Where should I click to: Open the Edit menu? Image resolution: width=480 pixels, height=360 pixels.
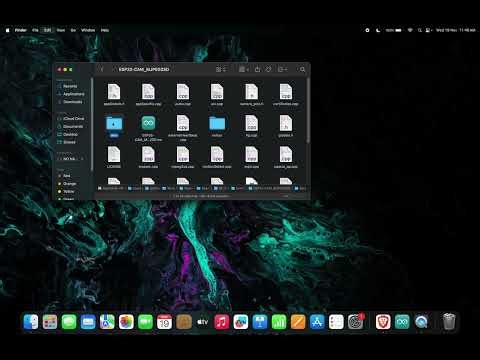pyautogui.click(x=48, y=30)
